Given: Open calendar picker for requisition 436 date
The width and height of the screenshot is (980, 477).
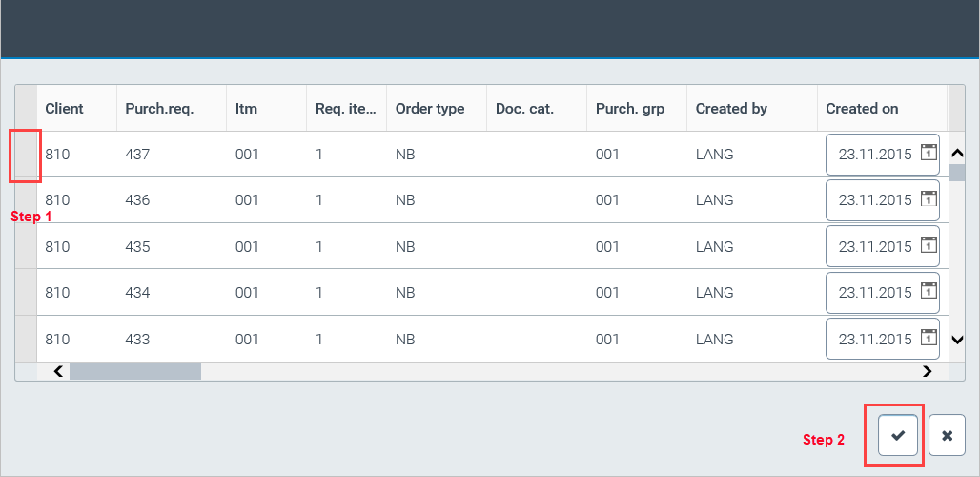Looking at the screenshot, I should [929, 199].
